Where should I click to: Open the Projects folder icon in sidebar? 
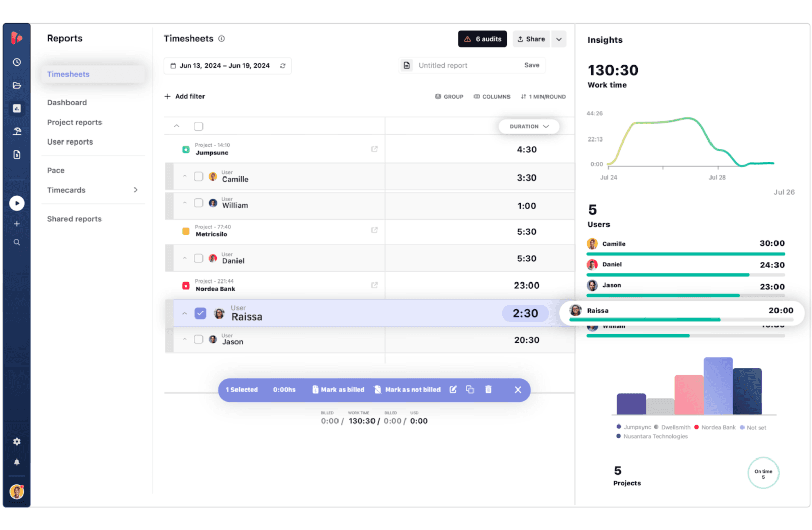point(17,85)
